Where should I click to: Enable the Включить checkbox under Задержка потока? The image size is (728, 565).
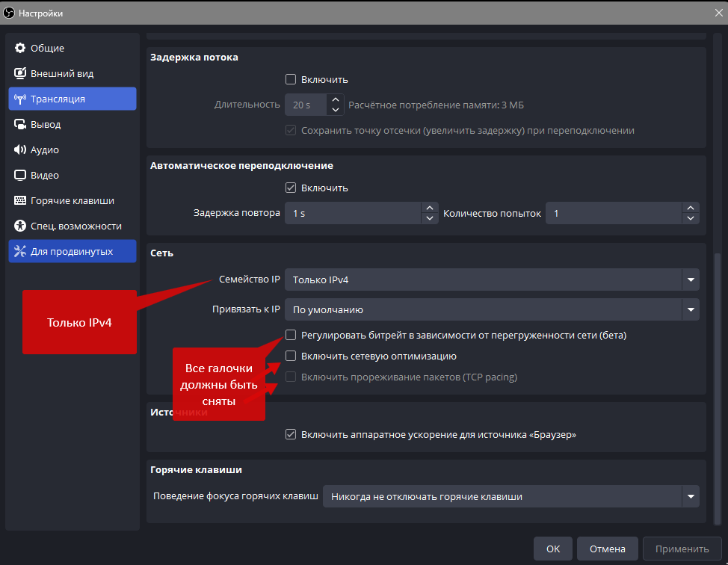coord(291,79)
